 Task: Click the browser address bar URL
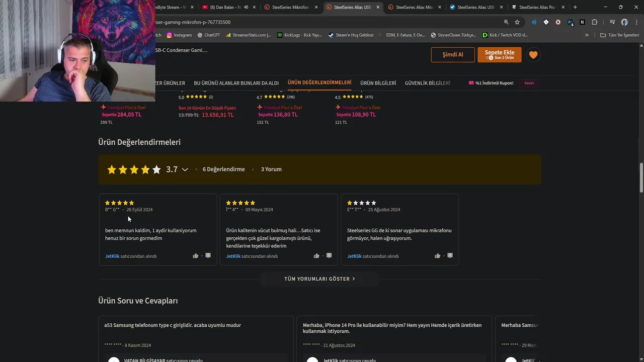coord(193,22)
